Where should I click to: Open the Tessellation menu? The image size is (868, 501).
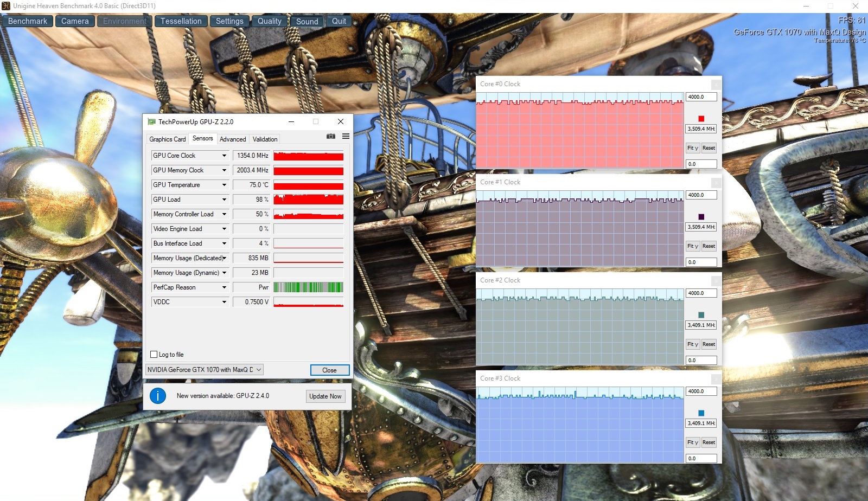tap(181, 21)
